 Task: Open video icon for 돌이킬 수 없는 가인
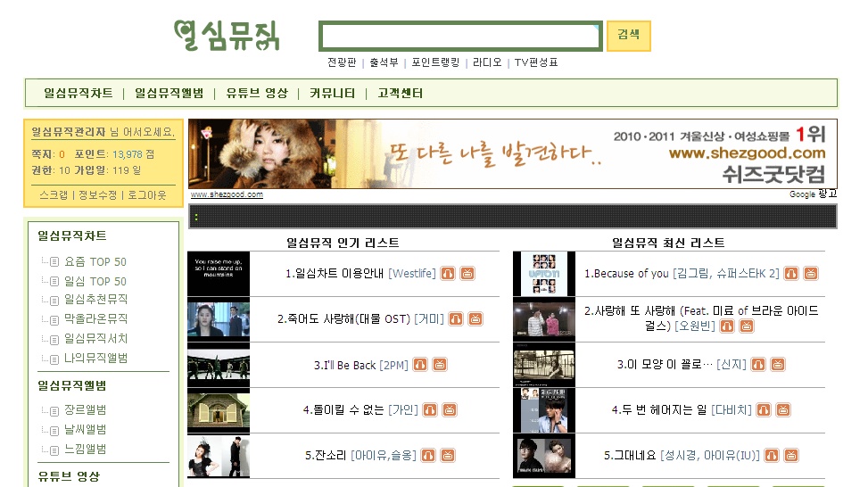450,410
